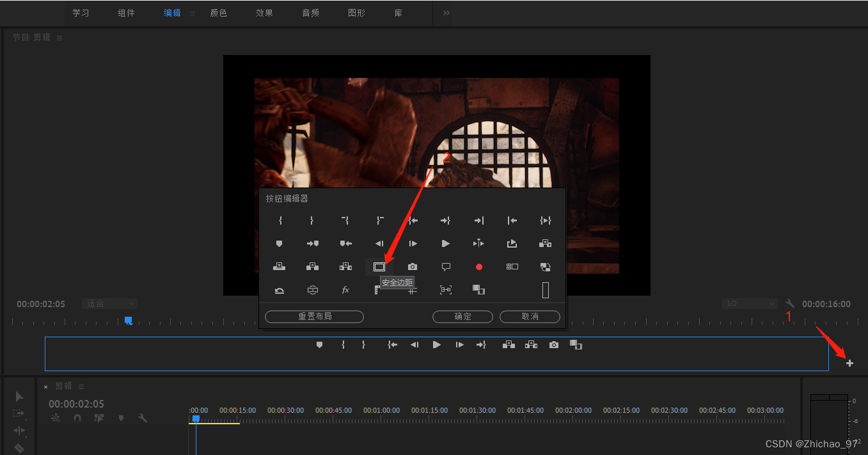Select the spacer element in button editor
The height and width of the screenshot is (455, 868).
546,290
